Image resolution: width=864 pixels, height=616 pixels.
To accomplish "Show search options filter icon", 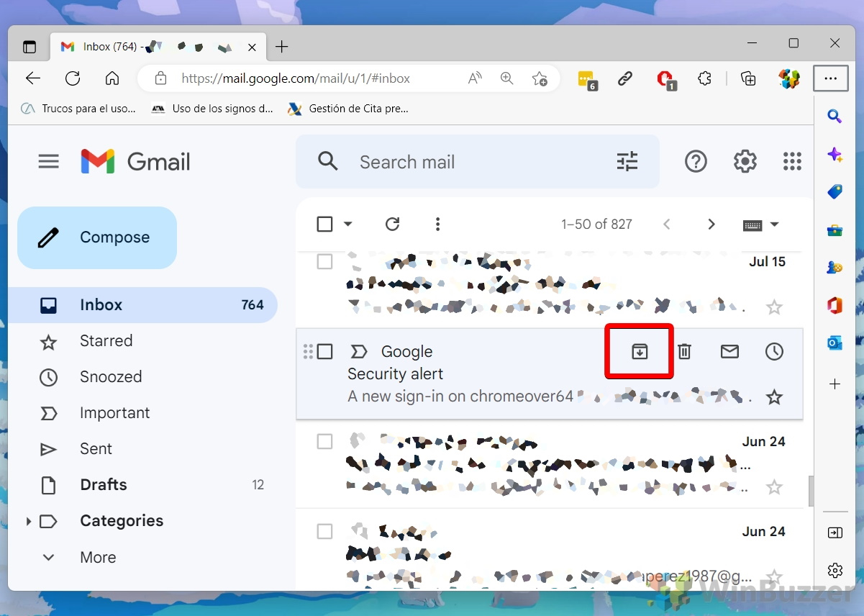I will (x=627, y=161).
